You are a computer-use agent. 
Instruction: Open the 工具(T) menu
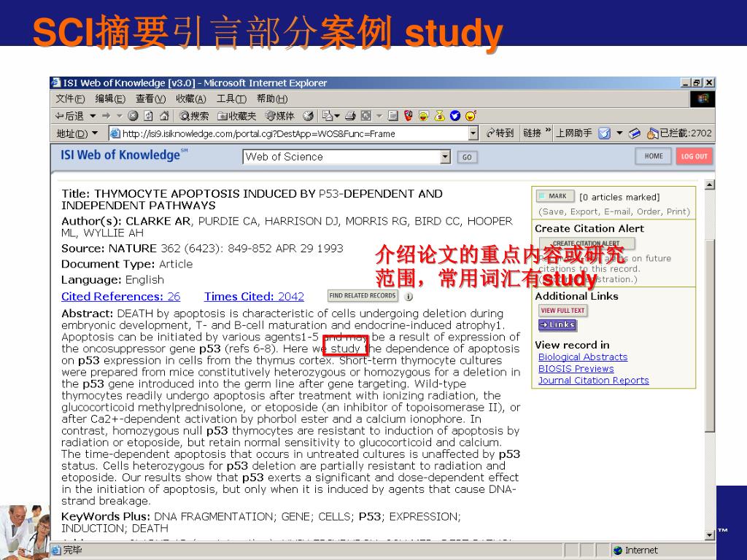pos(231,98)
